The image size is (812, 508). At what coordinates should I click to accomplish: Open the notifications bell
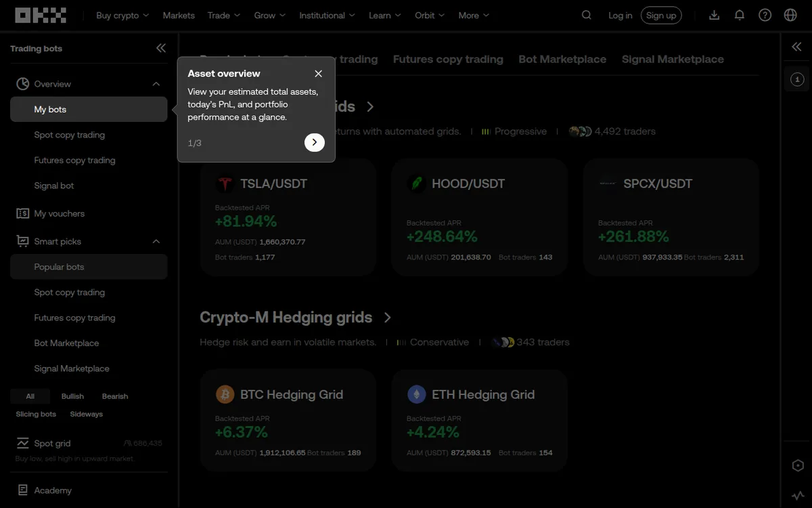pos(740,15)
